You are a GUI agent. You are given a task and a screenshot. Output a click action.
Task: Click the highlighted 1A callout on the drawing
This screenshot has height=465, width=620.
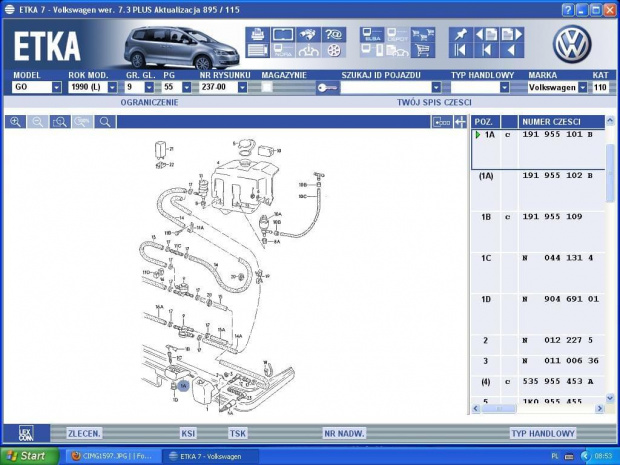point(183,385)
